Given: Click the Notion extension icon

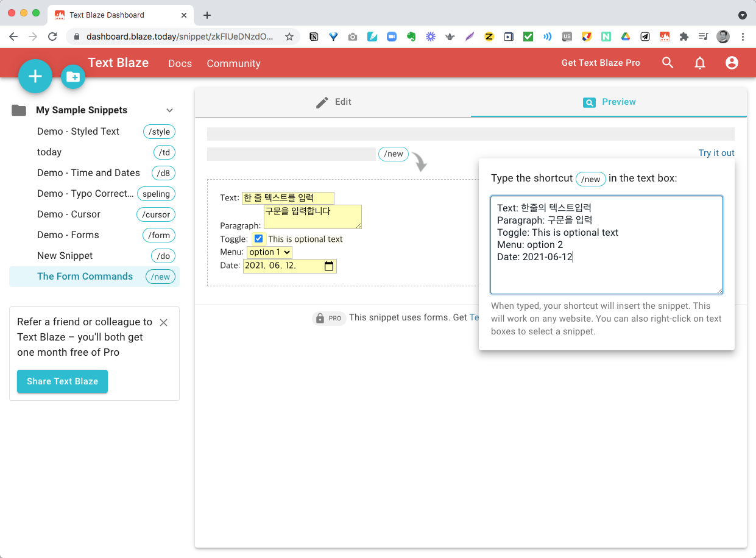Looking at the screenshot, I should [x=314, y=37].
